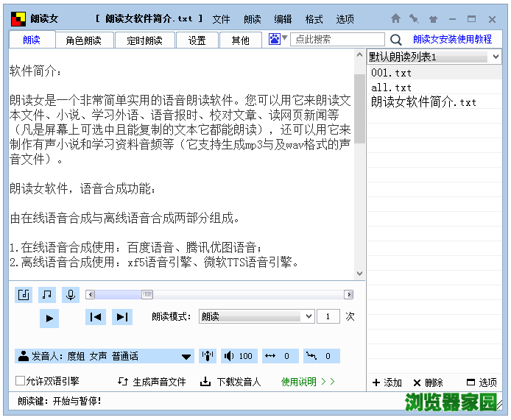Open the 编辑 menu
Image resolution: width=511 pixels, height=420 pixels.
(283, 19)
